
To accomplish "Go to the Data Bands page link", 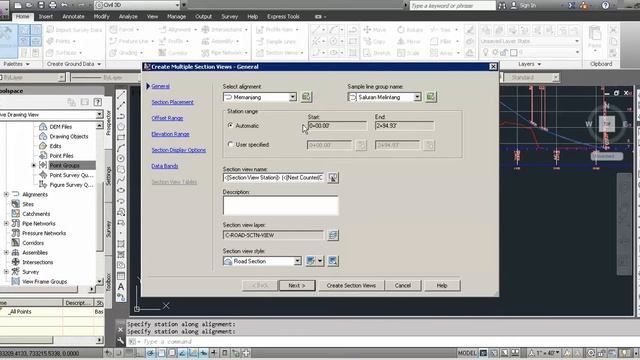I will pyautogui.click(x=165, y=166).
